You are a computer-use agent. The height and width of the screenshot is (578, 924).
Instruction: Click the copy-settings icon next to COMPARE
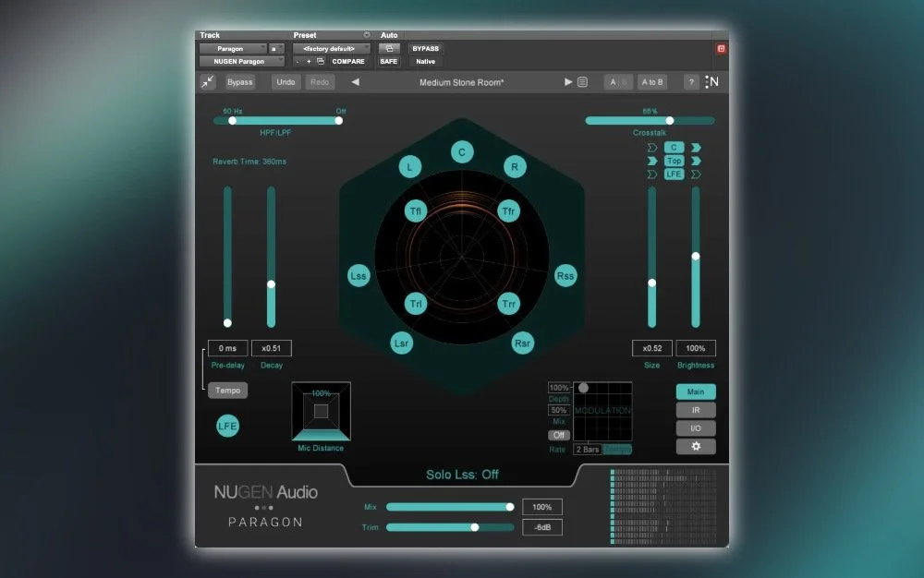point(321,61)
